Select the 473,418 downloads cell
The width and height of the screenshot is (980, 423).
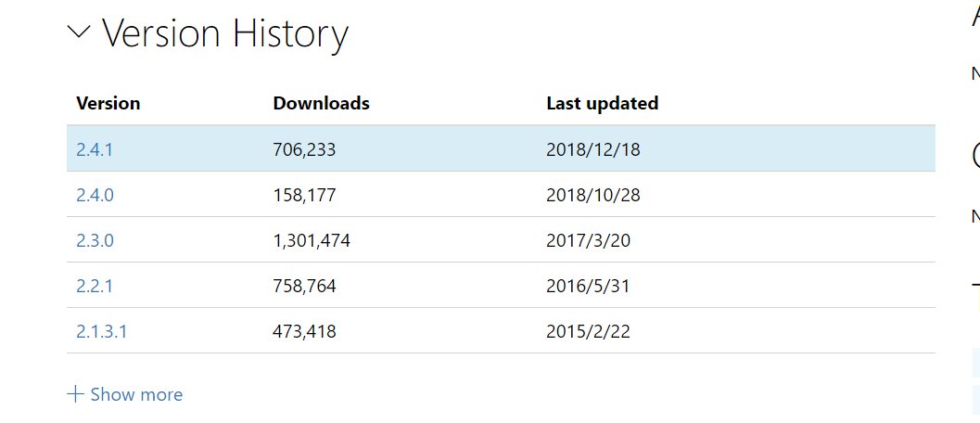[x=304, y=331]
